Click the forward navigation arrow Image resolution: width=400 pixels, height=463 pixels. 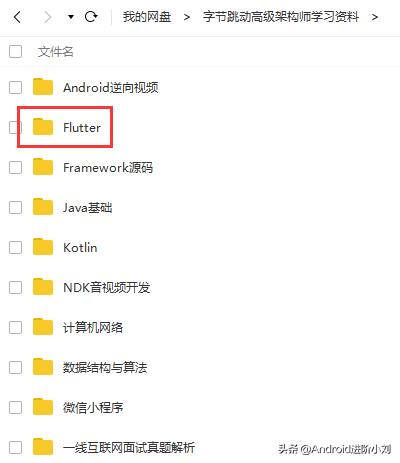(x=48, y=17)
